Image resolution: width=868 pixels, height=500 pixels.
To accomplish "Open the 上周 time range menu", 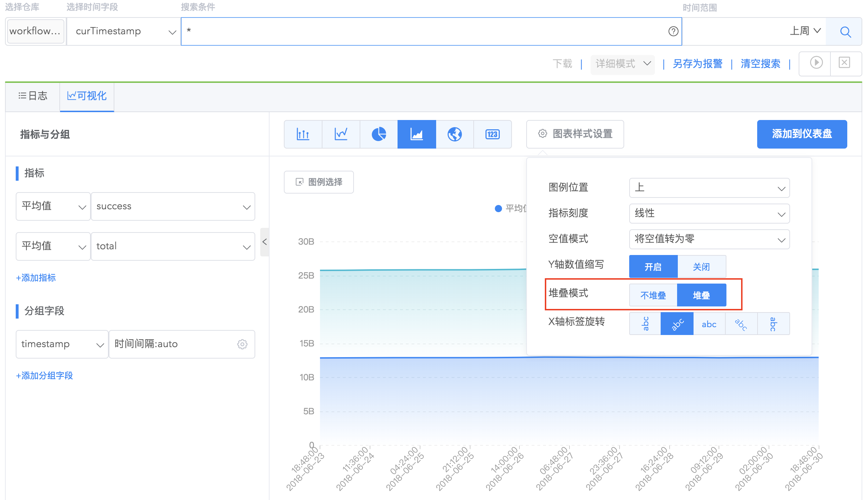I will point(805,31).
